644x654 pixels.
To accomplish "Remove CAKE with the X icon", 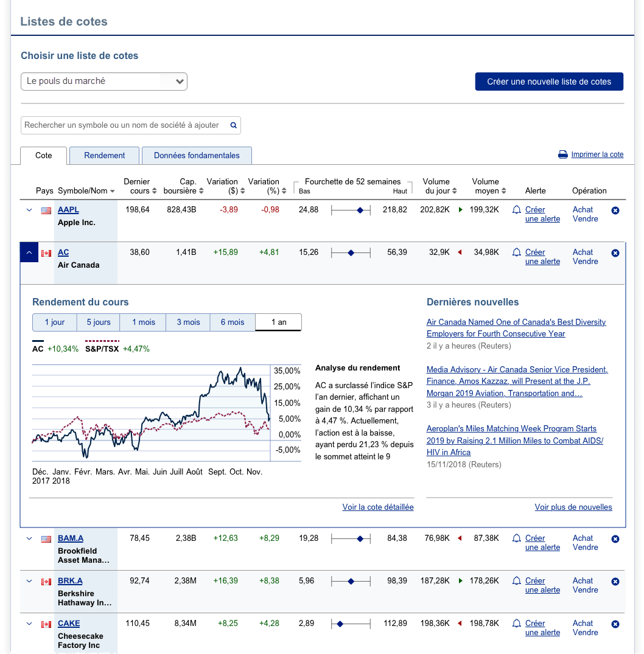I will (x=615, y=624).
